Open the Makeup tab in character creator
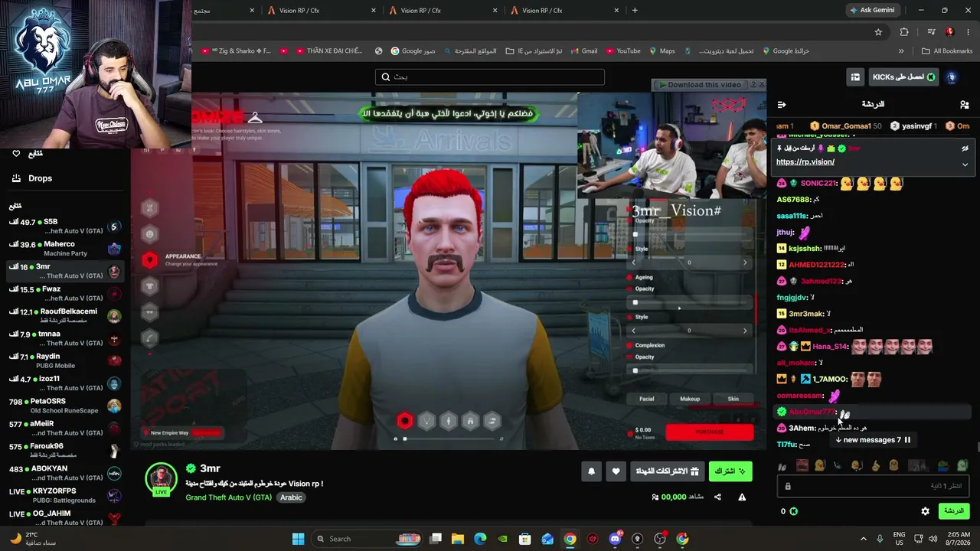Screen dimensions: 980x551 [690, 399]
